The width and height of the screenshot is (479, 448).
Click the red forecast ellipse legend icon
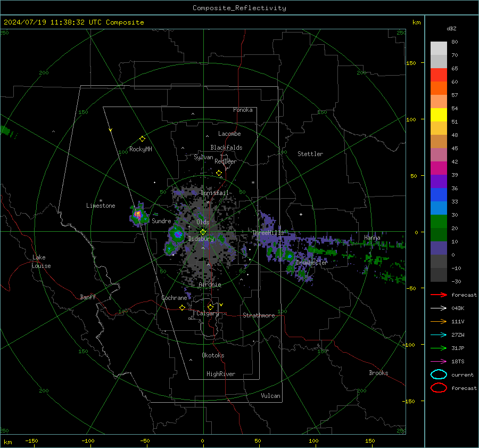click(439, 388)
